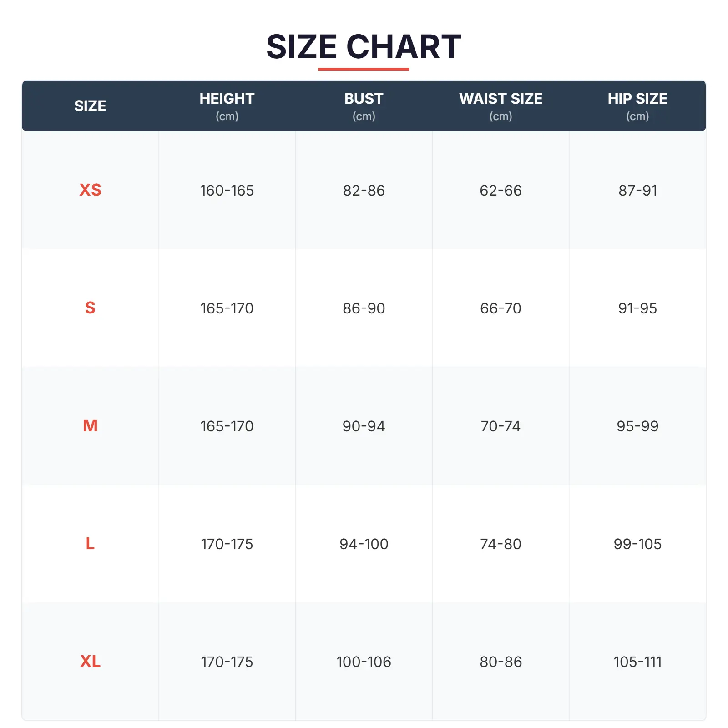Click the SIZE CHART title
The image size is (728, 728).
[364, 47]
